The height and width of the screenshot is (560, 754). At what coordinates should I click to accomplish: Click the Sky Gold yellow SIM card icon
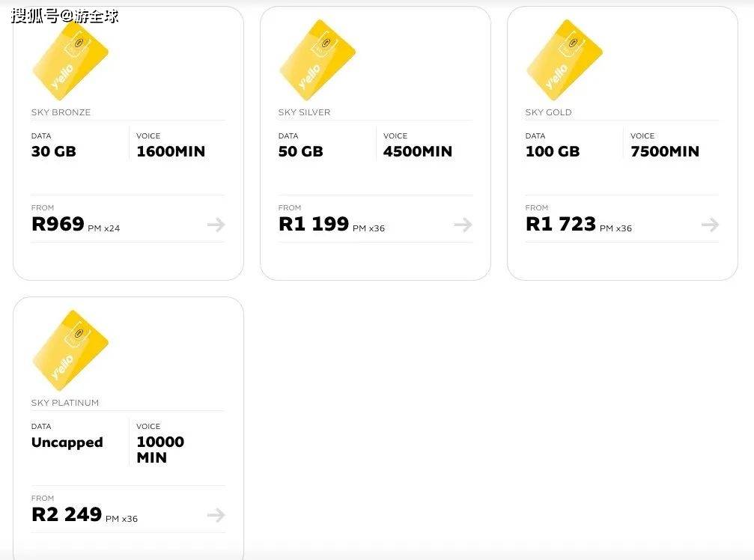565,60
